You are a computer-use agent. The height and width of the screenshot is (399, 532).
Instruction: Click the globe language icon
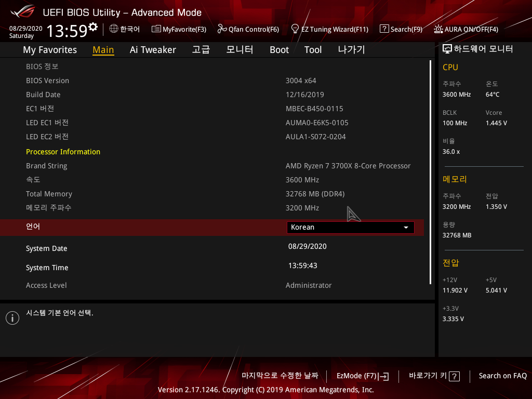[x=114, y=29]
